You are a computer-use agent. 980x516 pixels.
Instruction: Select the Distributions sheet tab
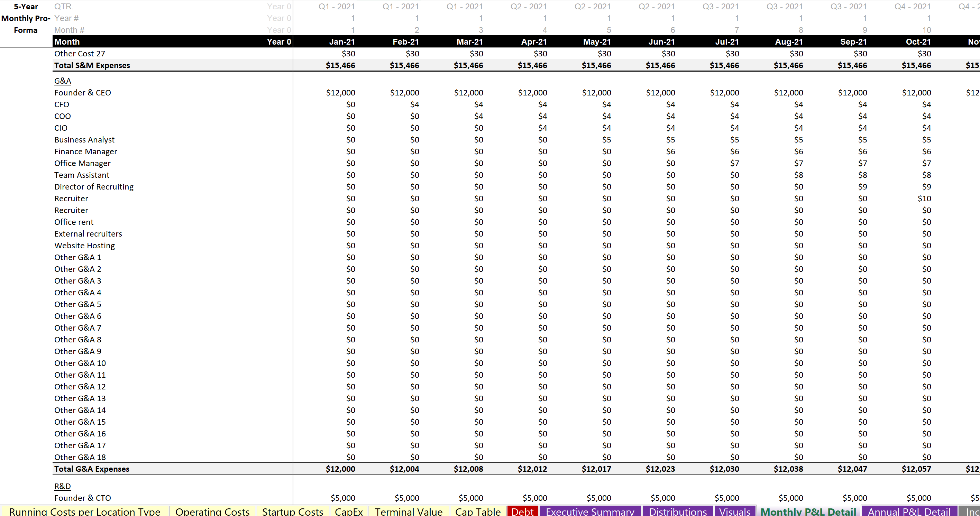click(x=678, y=511)
